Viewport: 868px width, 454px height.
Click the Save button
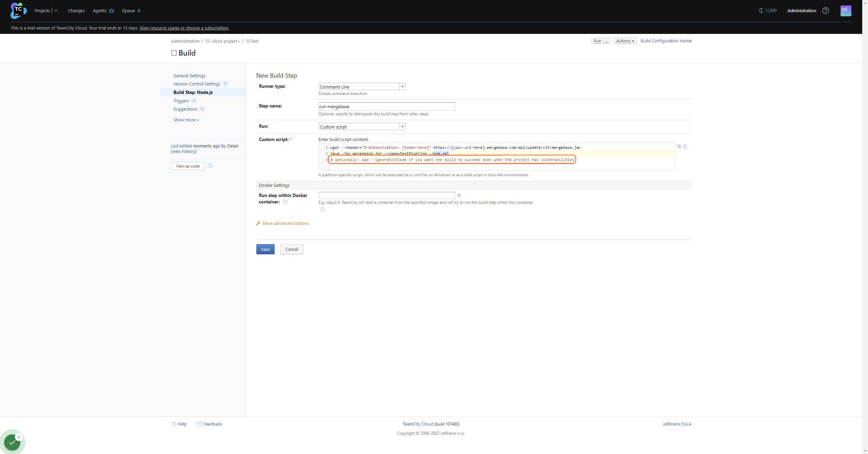[x=265, y=249]
